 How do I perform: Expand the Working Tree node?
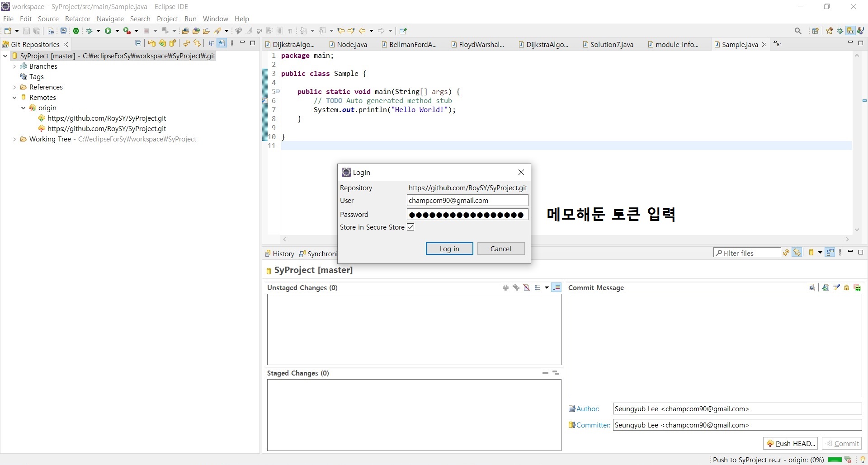[x=14, y=139]
